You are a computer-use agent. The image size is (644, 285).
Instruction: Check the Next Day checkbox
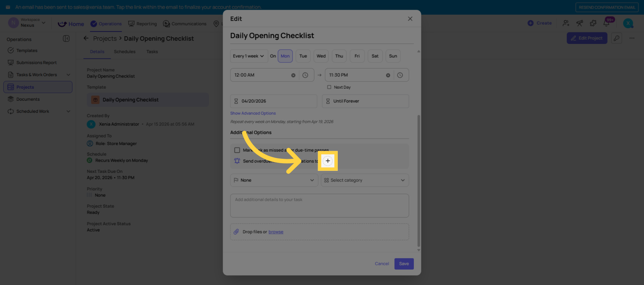pos(329,87)
